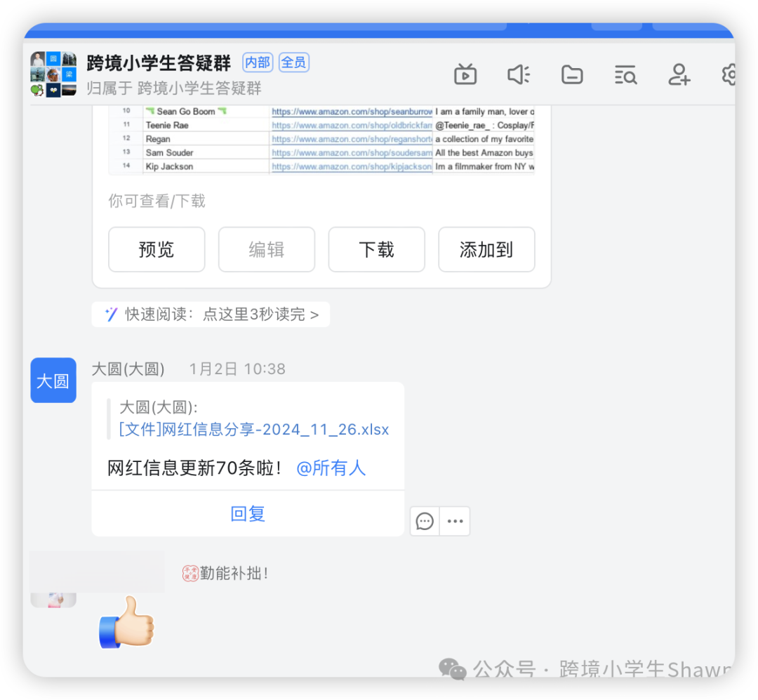This screenshot has height=700, width=758.
Task: Add a new member to the group
Action: (x=678, y=75)
